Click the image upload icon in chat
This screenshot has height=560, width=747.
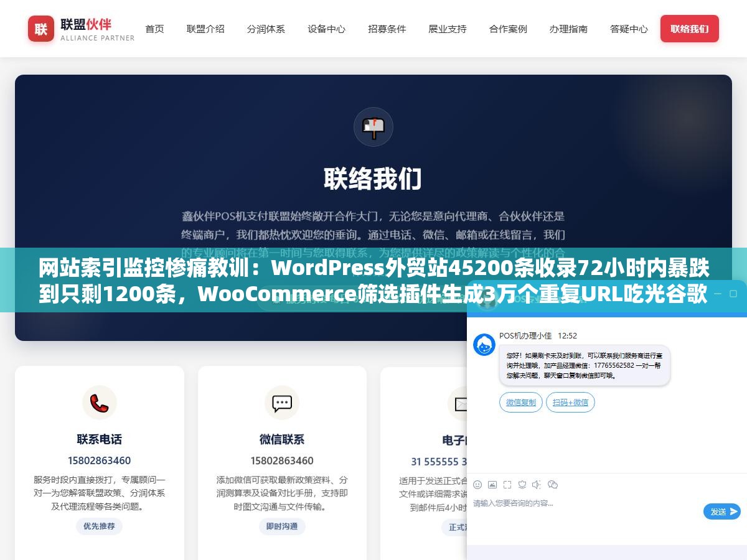coord(492,485)
